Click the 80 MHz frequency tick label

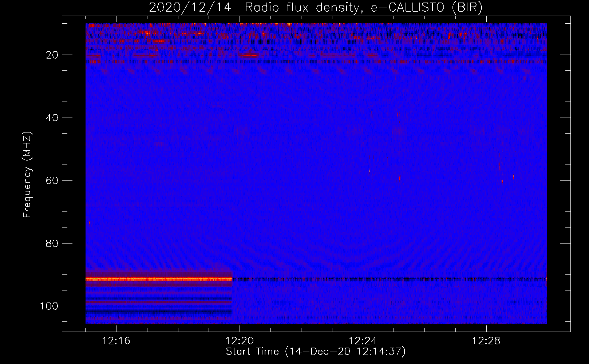[x=52, y=243]
